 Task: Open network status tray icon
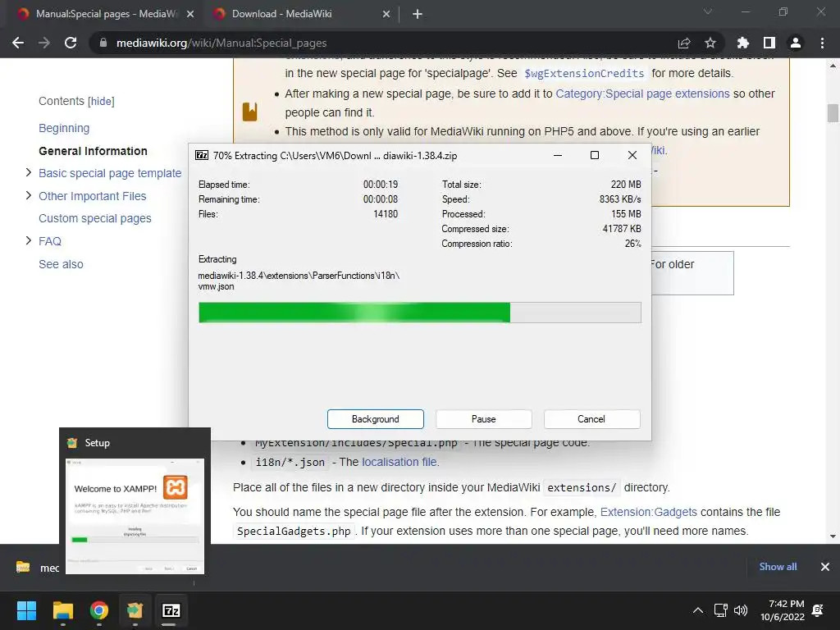[x=720, y=610]
